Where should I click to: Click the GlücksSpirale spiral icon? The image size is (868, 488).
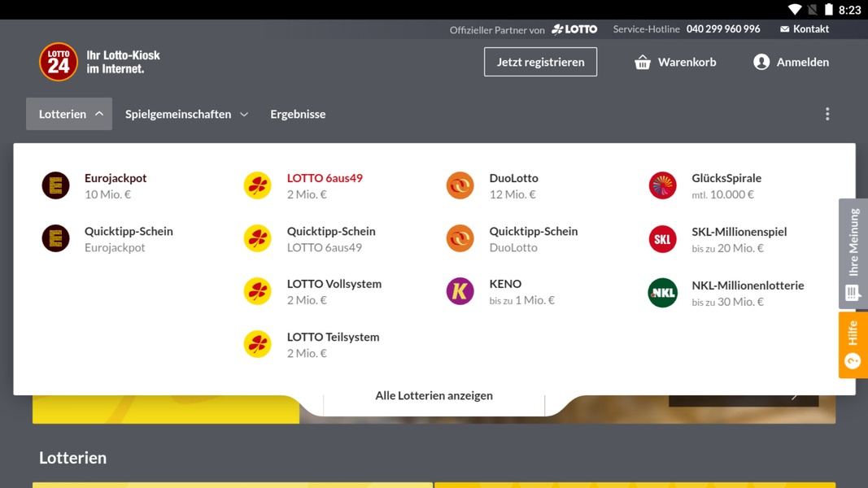pos(663,185)
